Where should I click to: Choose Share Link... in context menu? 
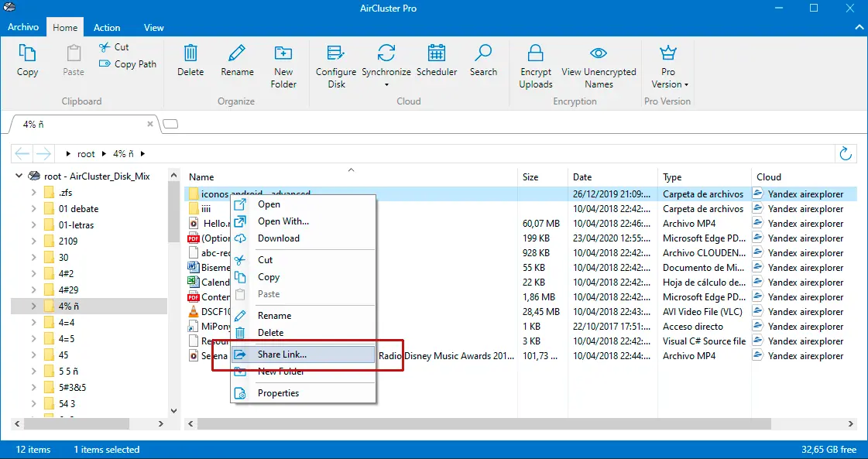pos(304,355)
